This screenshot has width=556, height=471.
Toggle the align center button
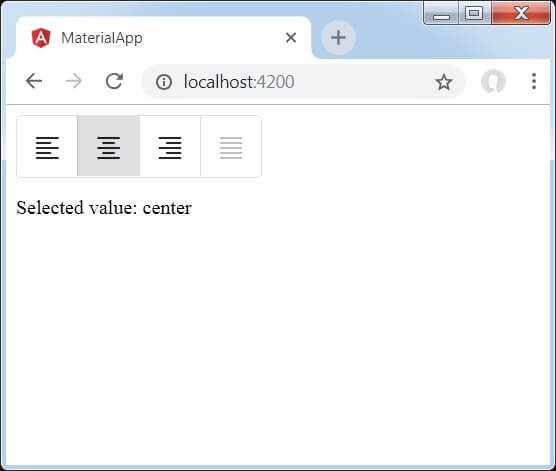point(109,146)
